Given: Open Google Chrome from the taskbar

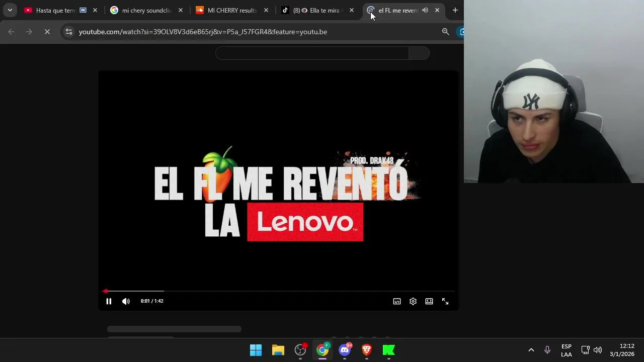Looking at the screenshot, I should pyautogui.click(x=323, y=350).
